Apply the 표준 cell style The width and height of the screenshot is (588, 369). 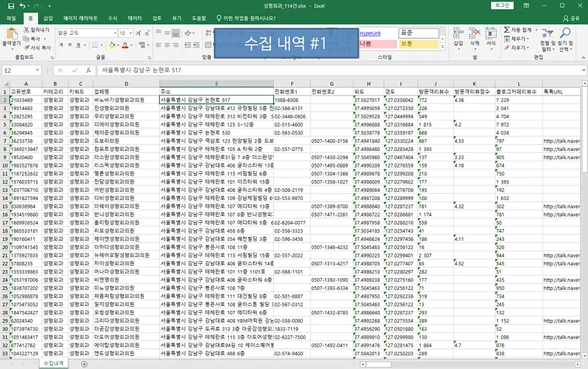pyautogui.click(x=419, y=33)
